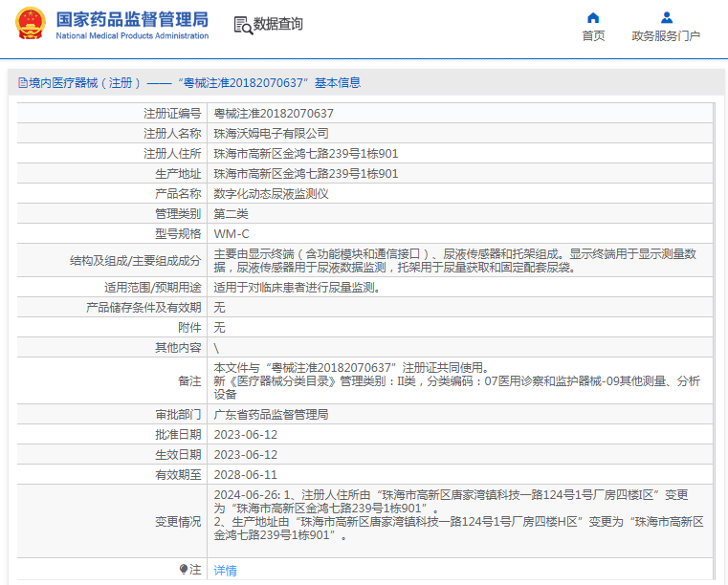Click the 政务服务门户 user icon
This screenshot has height=585, width=728.
tap(666, 17)
